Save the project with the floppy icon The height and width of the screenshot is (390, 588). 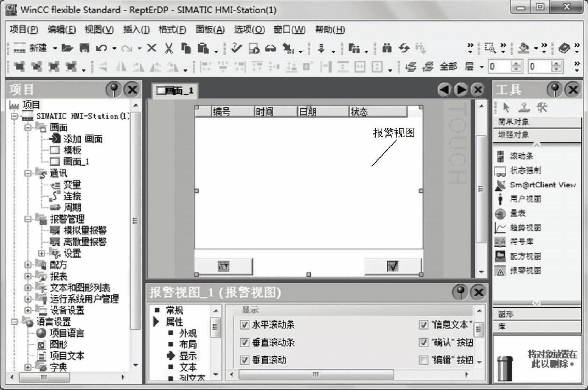point(84,48)
